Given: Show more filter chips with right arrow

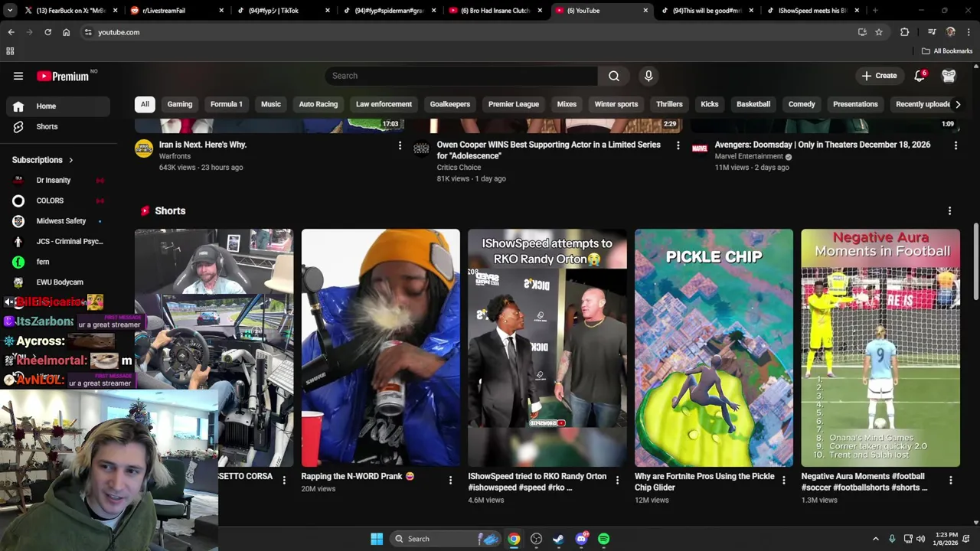Looking at the screenshot, I should click(957, 104).
